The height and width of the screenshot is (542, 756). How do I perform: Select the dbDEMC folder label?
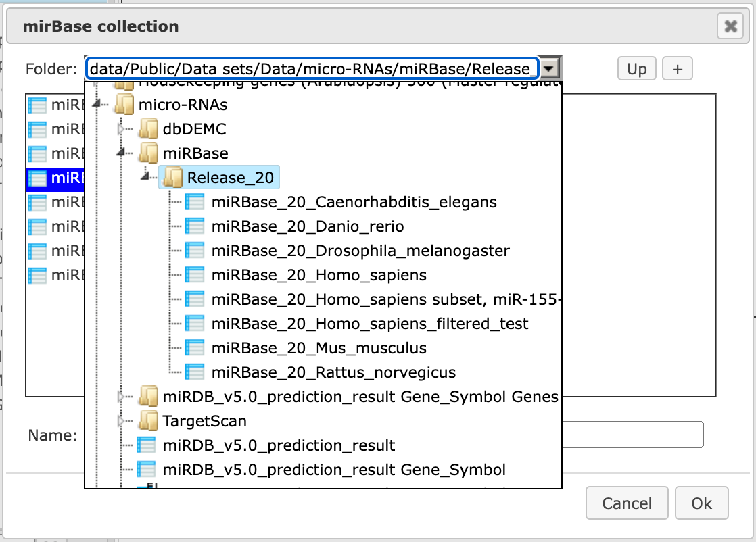click(x=194, y=129)
